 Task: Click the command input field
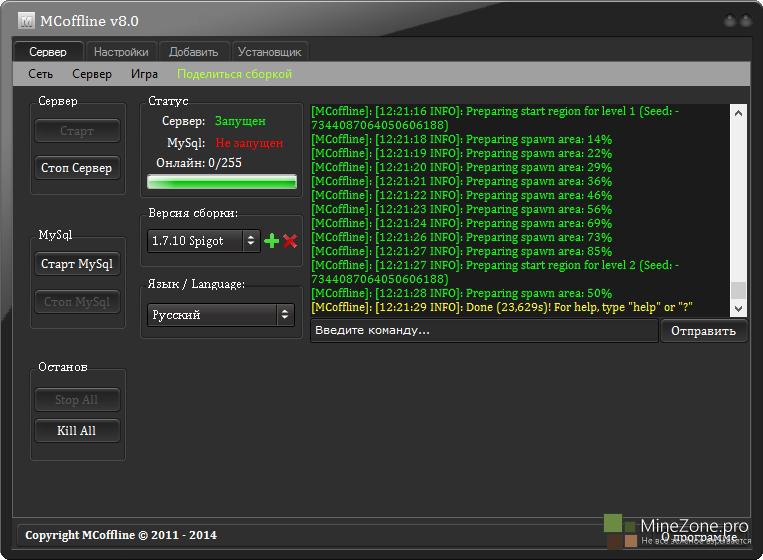point(484,331)
